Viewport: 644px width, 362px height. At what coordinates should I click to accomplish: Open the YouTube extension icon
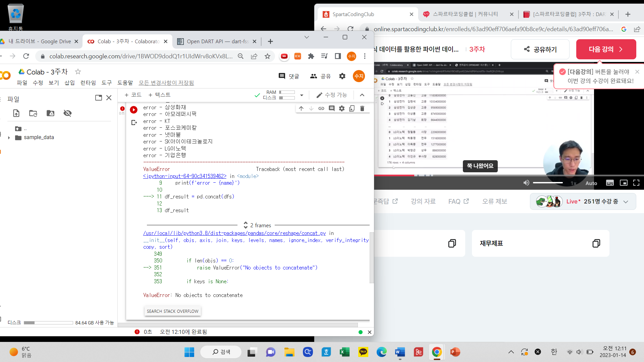tap(284, 56)
